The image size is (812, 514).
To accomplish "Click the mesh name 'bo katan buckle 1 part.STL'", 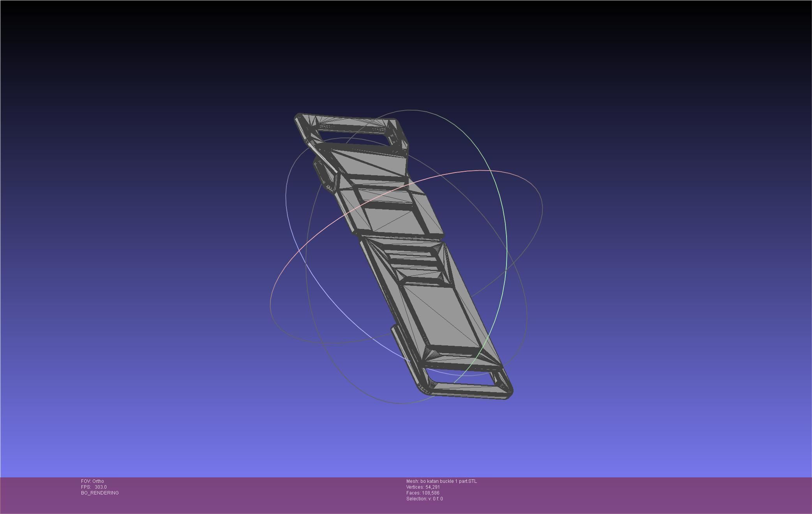I will tap(448, 481).
